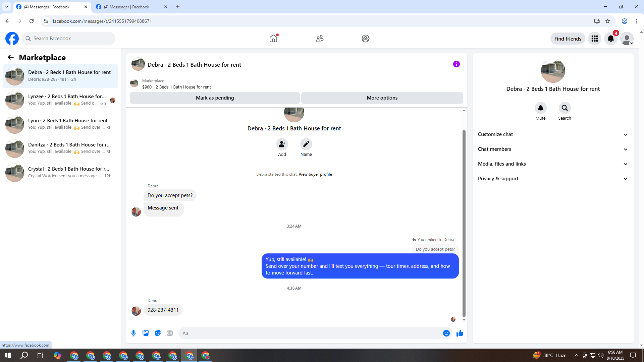Screen dimensions: 644x362
Task: Expand the Customize chat section
Action: click(552, 134)
